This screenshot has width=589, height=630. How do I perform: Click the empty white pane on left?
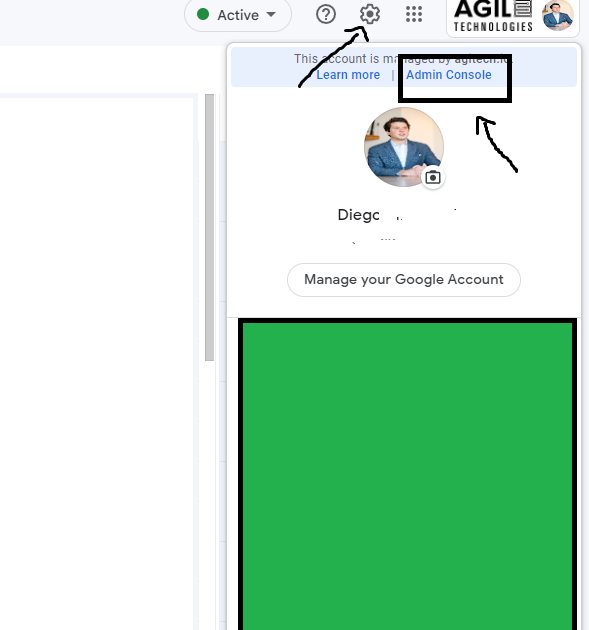point(96,362)
